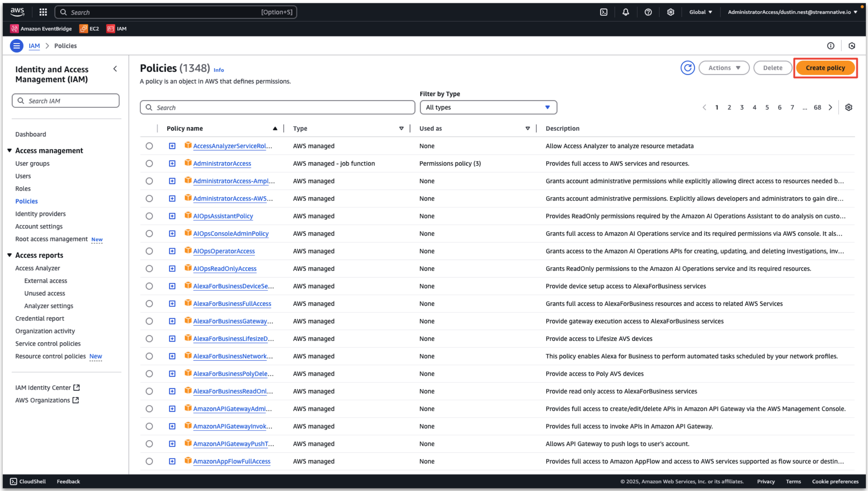Click the Create policy button

825,68
